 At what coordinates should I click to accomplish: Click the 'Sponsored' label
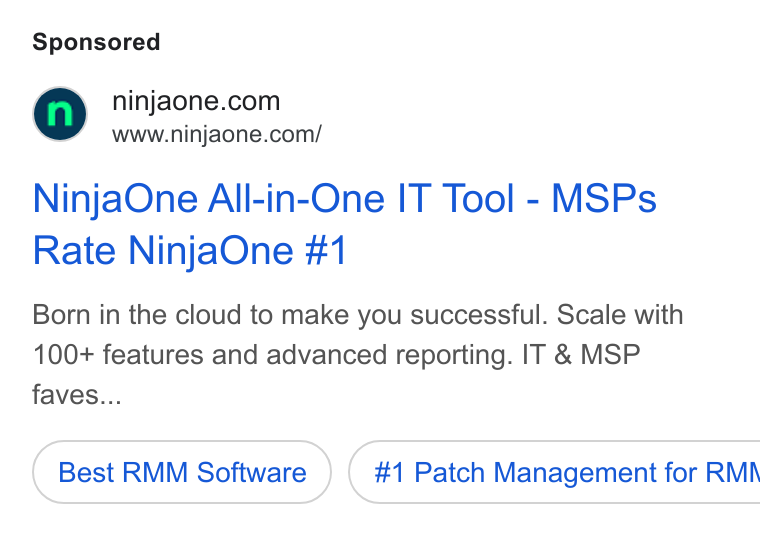pos(96,42)
